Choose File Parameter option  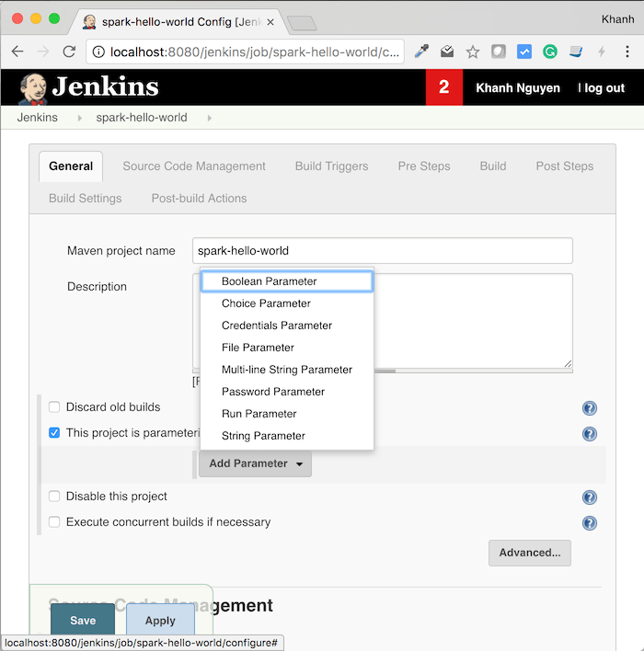287,348
